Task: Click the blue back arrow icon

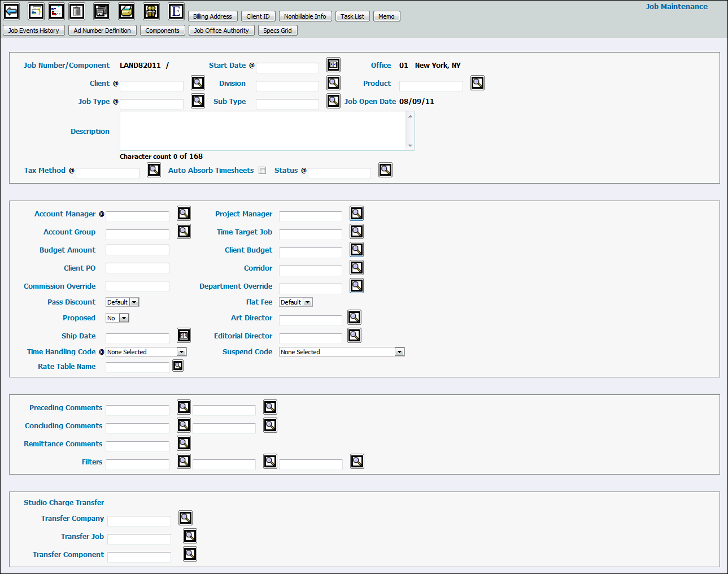Action: coord(11,11)
